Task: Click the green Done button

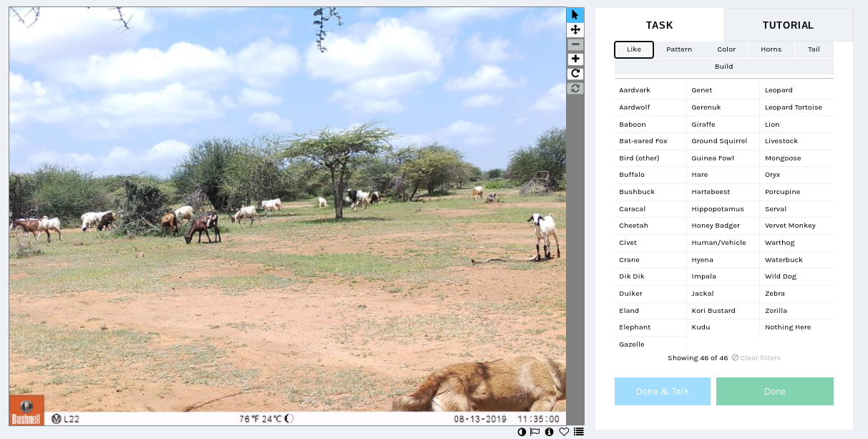Action: click(x=775, y=392)
